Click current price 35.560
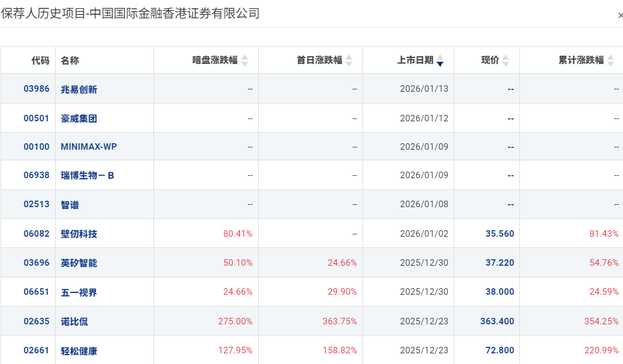623x364 pixels. point(500,233)
